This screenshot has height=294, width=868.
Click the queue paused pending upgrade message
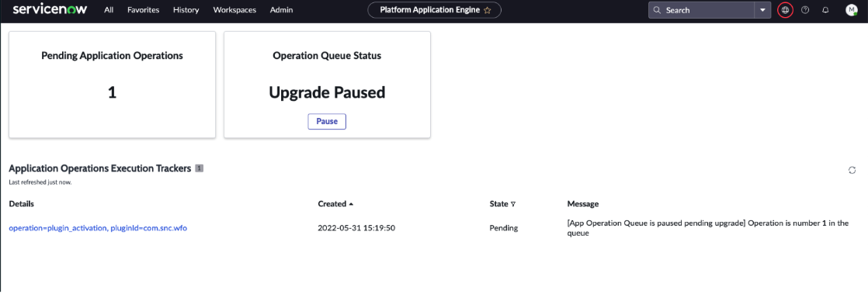point(707,228)
